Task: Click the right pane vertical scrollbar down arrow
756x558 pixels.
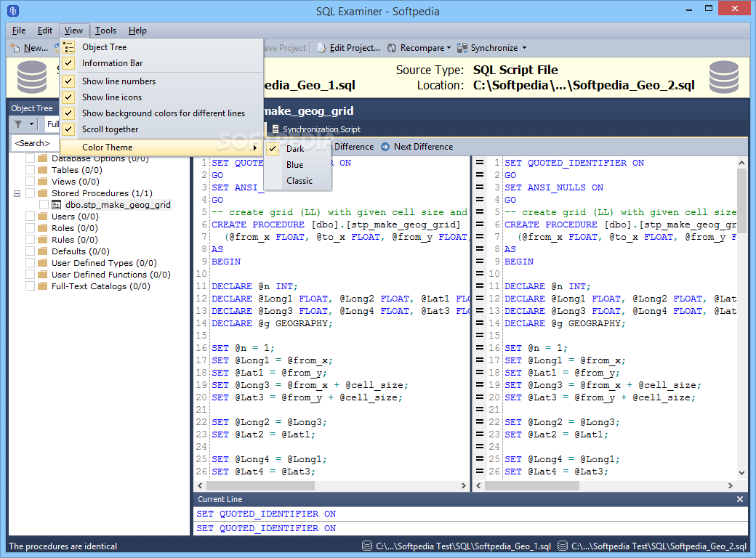Action: point(741,473)
